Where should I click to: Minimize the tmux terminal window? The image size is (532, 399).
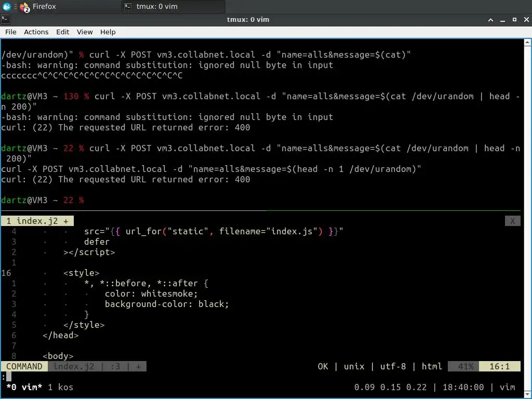(x=502, y=20)
